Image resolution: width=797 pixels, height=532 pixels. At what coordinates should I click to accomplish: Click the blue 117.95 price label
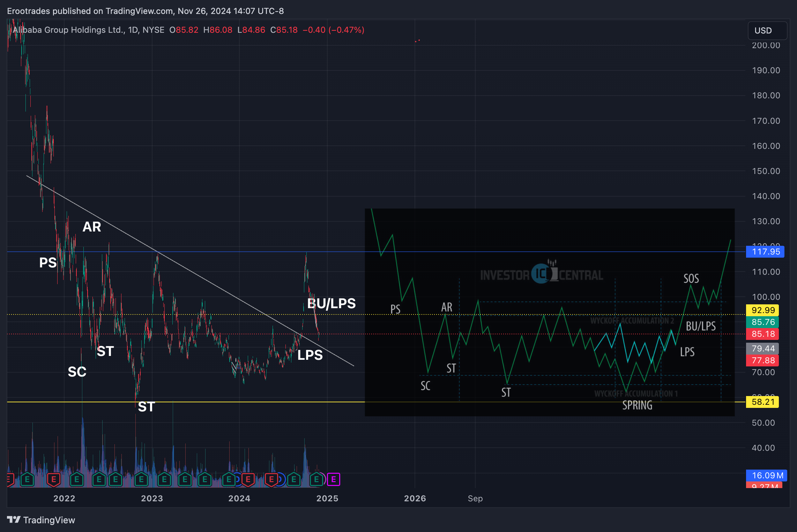tap(765, 252)
